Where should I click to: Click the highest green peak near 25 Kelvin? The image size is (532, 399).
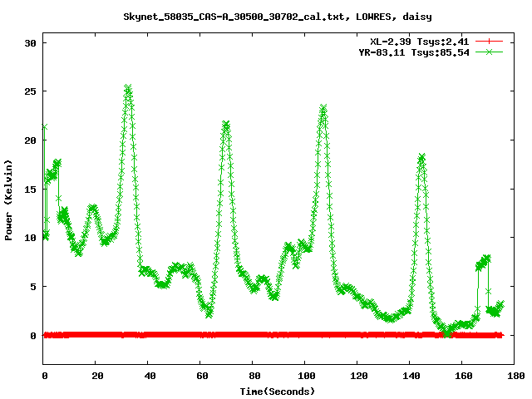tap(127, 89)
